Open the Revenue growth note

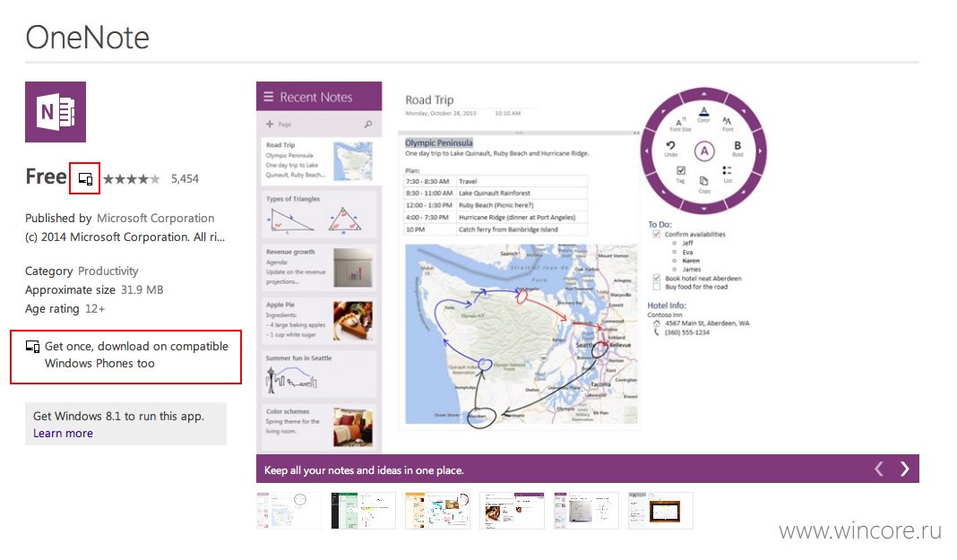pyautogui.click(x=319, y=267)
